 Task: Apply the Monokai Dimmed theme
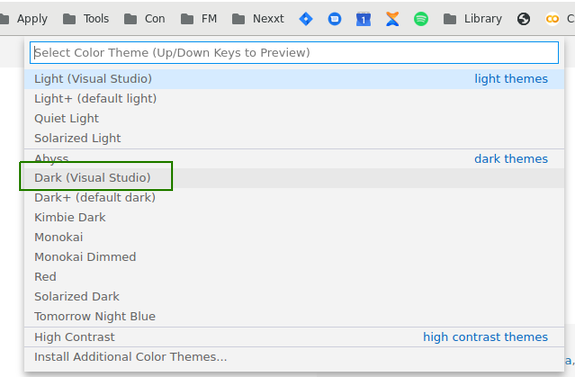tap(294, 257)
